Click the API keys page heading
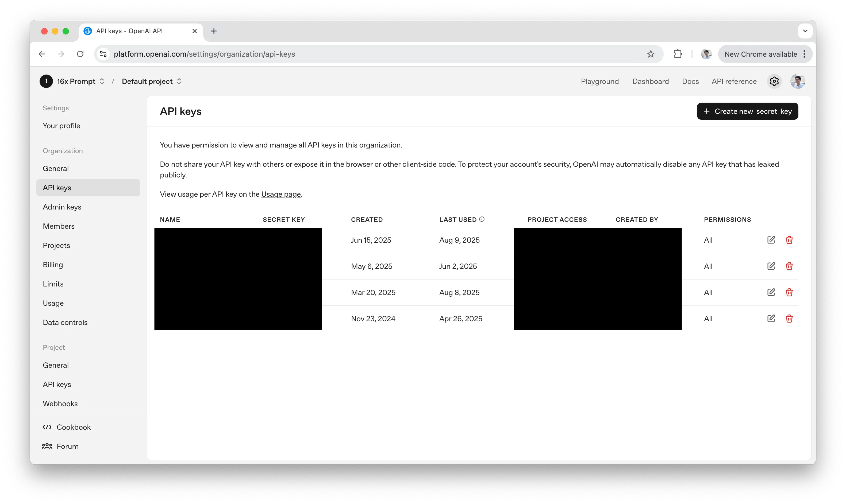The image size is (846, 504). pyautogui.click(x=180, y=111)
